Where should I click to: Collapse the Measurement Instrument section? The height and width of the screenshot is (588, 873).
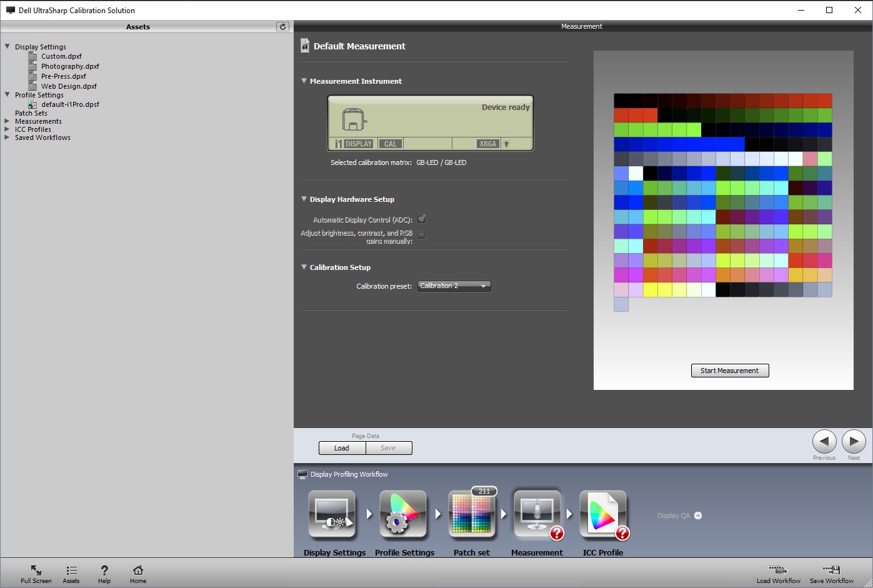[304, 81]
